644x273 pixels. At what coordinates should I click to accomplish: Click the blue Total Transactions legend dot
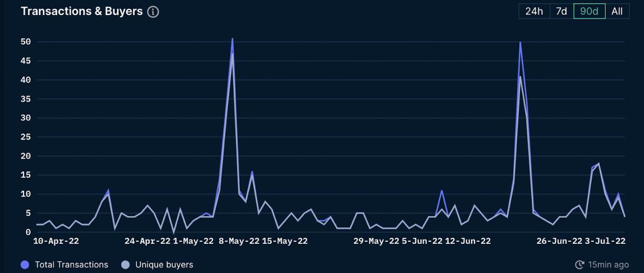point(25,264)
